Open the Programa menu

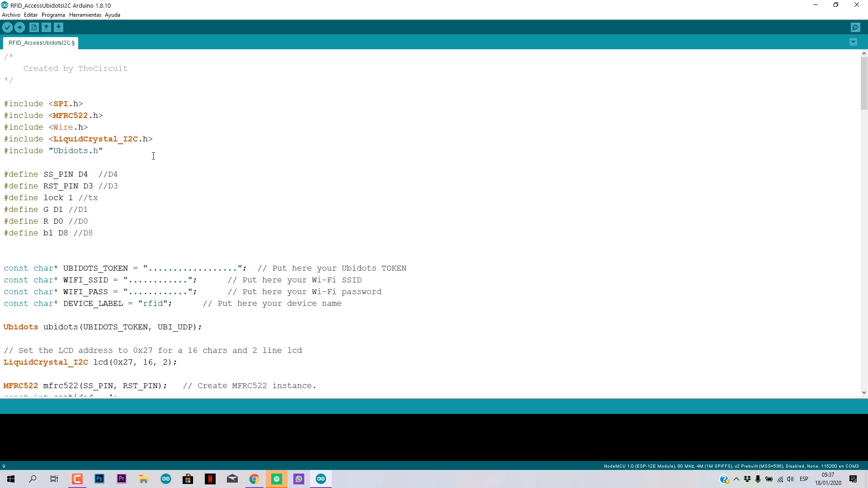pos(52,14)
